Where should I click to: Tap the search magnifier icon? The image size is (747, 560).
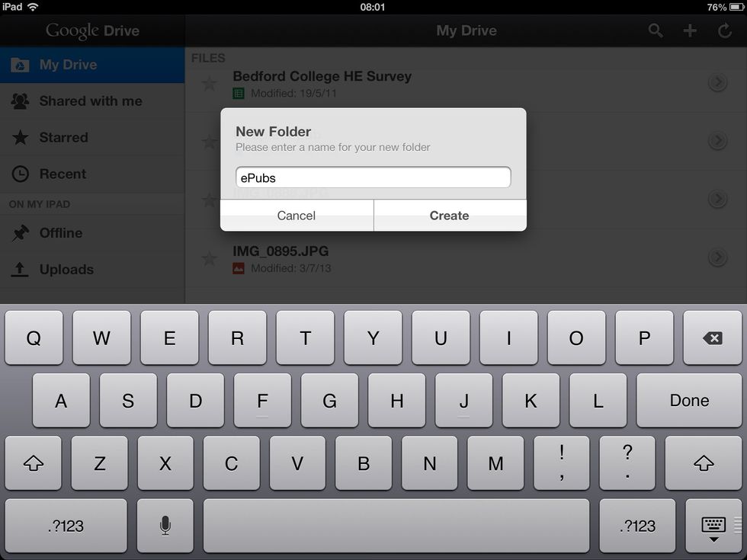pyautogui.click(x=656, y=31)
